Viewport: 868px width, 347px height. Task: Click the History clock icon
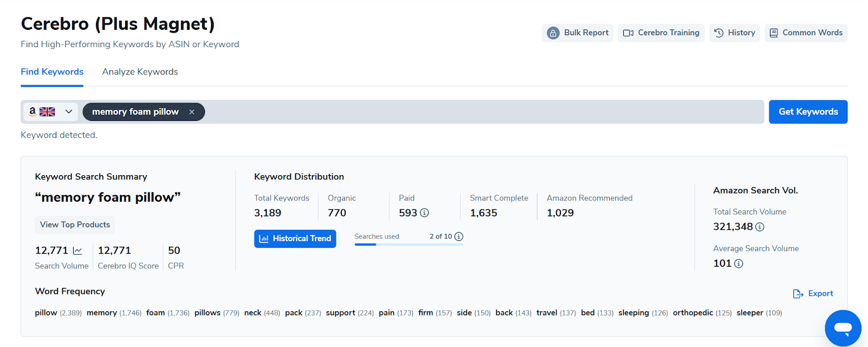[719, 33]
